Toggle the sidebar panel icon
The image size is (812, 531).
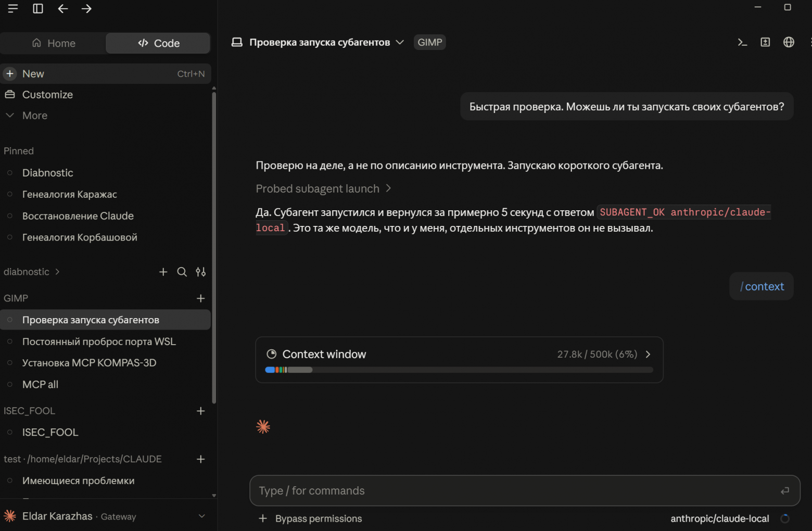(x=38, y=9)
